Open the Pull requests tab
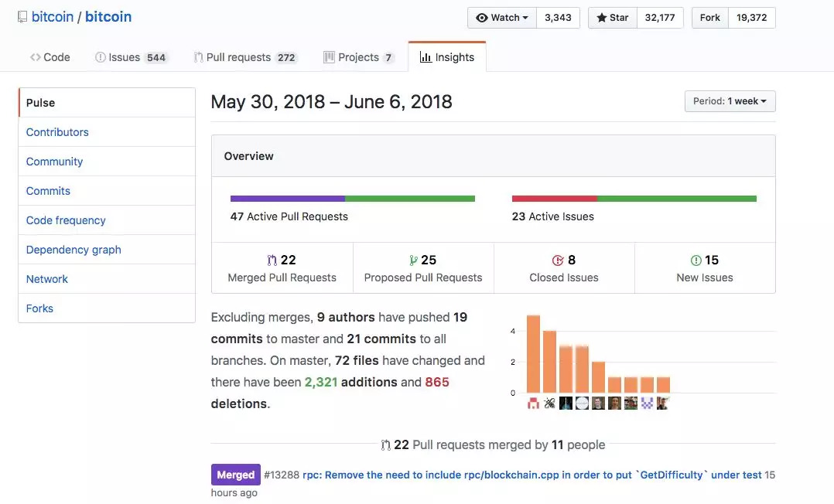Screen dimensions: 834x504 coord(239,57)
